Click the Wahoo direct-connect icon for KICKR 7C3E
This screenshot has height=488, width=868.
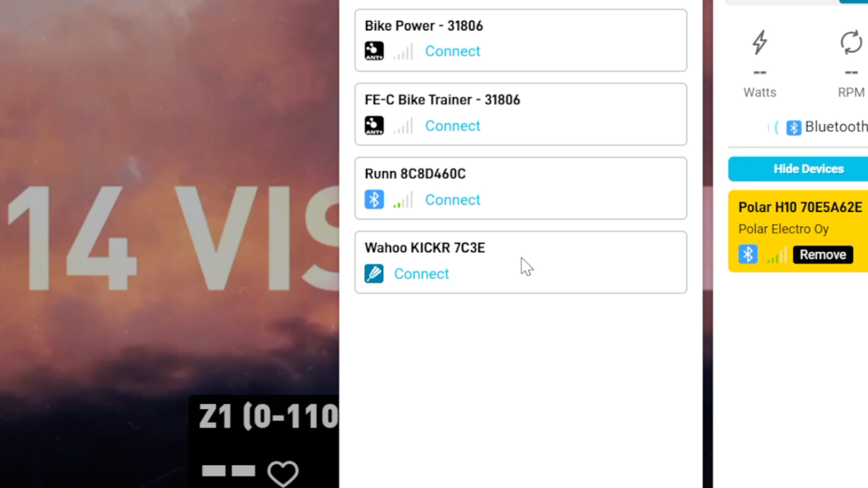[x=374, y=274]
